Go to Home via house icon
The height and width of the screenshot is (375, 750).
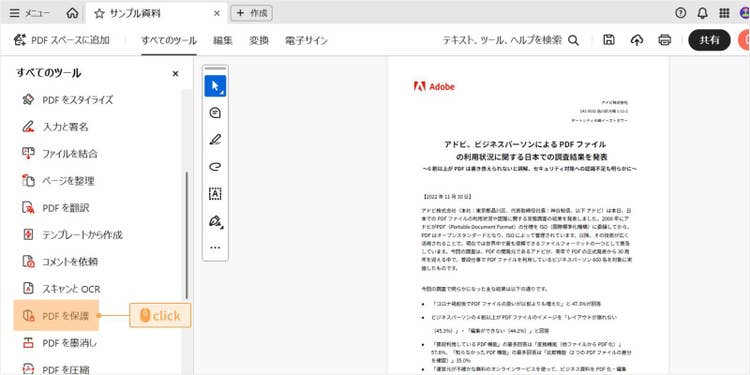(72, 13)
